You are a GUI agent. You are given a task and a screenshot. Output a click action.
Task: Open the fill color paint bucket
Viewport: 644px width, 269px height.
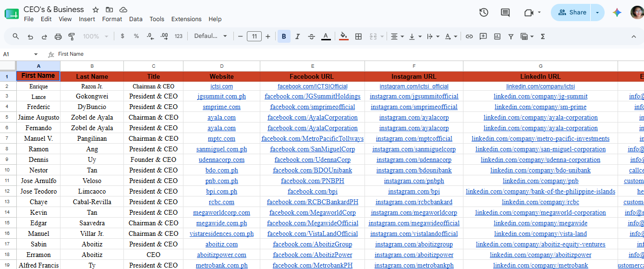pyautogui.click(x=343, y=37)
